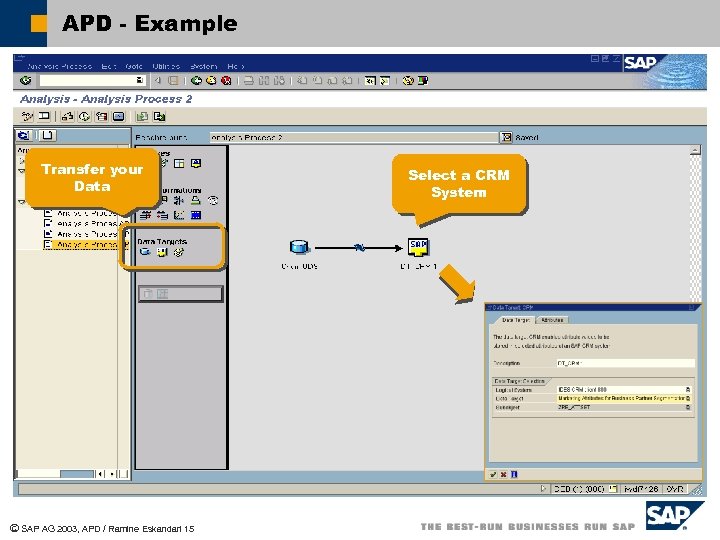The width and height of the screenshot is (720, 540).
Task: Click the refresh icon above the navigation tree
Action: (24, 135)
